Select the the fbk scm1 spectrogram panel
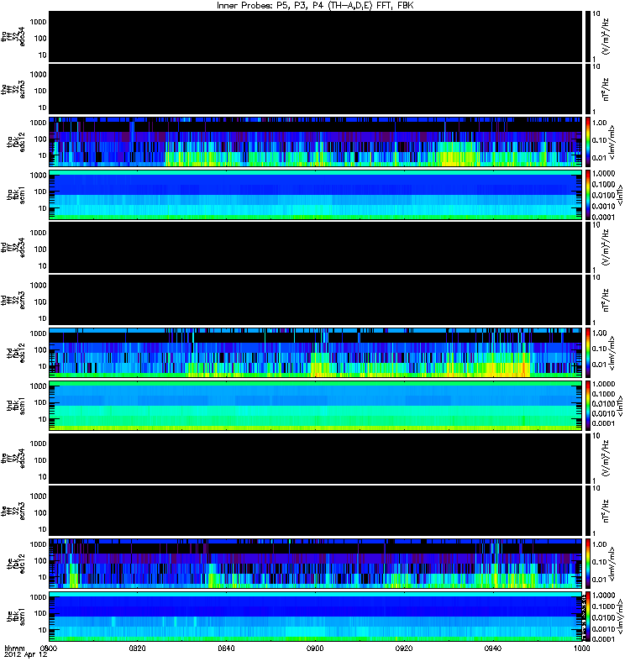 tap(316, 617)
